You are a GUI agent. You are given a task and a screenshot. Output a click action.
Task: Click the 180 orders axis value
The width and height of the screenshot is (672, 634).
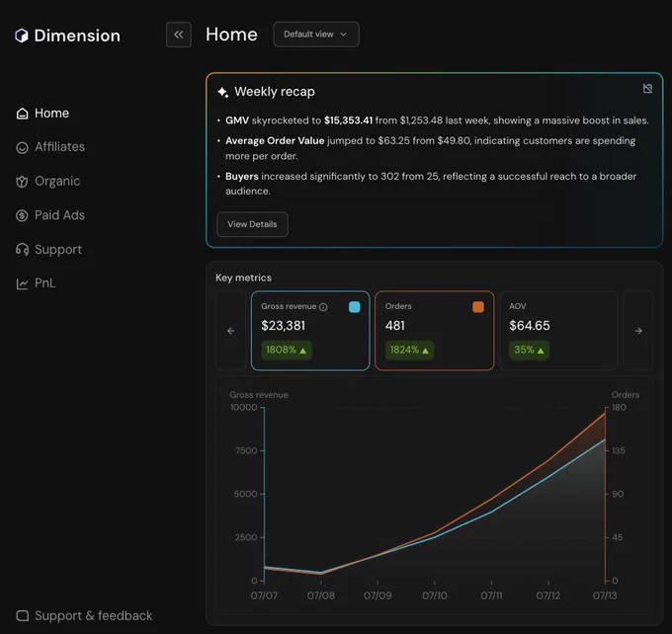(619, 408)
